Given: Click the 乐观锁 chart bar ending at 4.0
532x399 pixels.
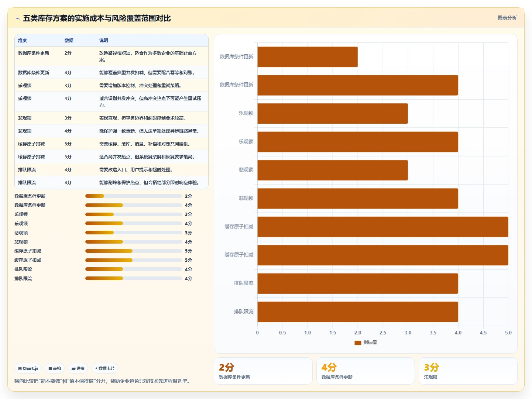Looking at the screenshot, I should coord(358,142).
